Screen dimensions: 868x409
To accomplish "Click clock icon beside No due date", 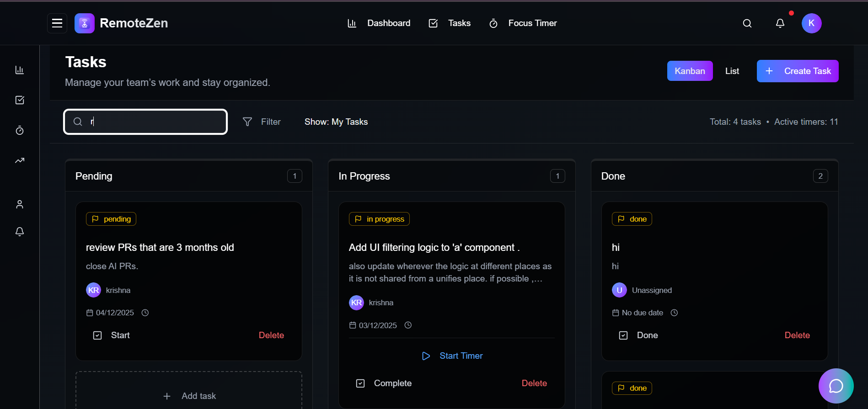I will pos(674,313).
